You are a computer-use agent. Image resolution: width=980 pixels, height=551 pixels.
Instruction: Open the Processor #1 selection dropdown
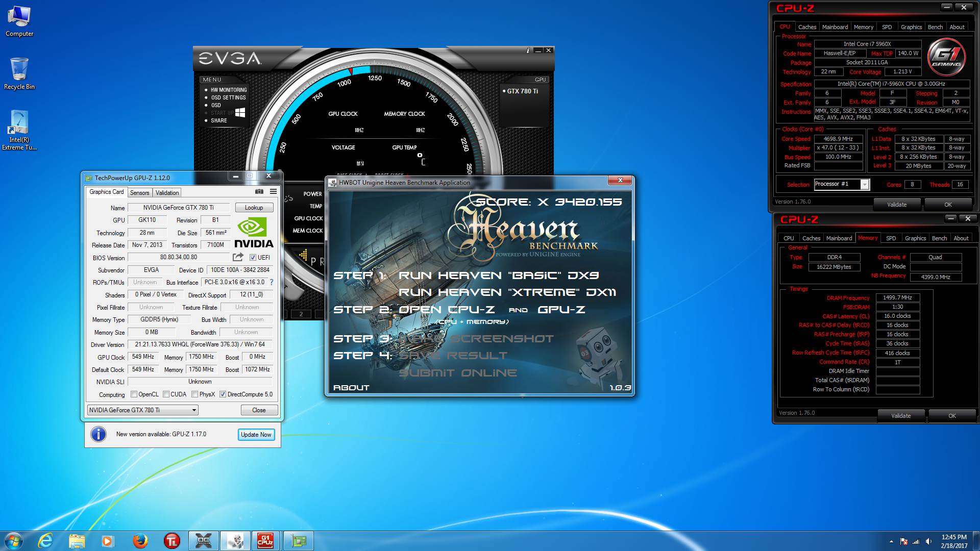[x=842, y=184]
